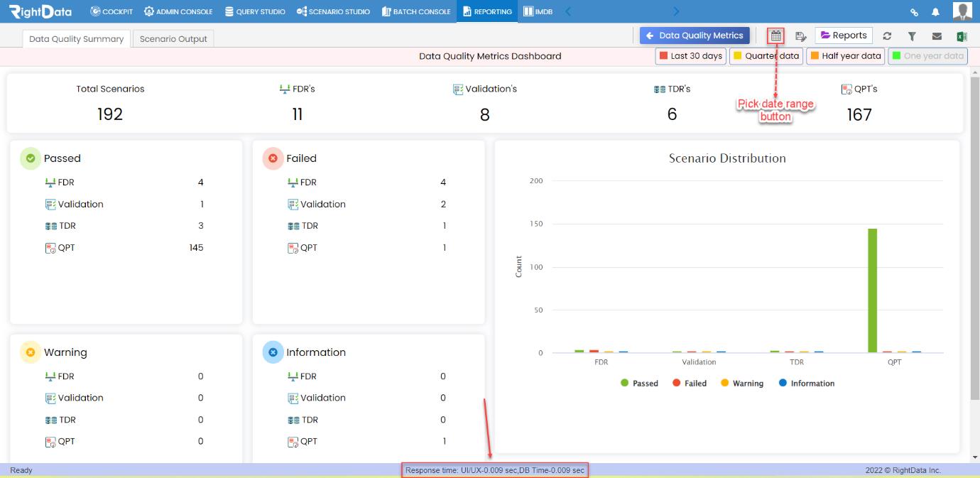
Task: Refresh the dashboard data
Action: (887, 36)
